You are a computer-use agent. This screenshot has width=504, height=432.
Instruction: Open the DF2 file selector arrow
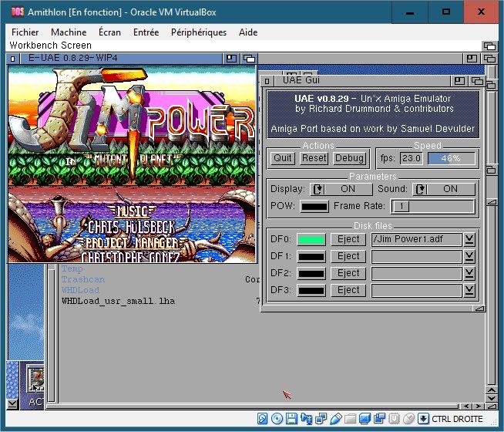(469, 274)
